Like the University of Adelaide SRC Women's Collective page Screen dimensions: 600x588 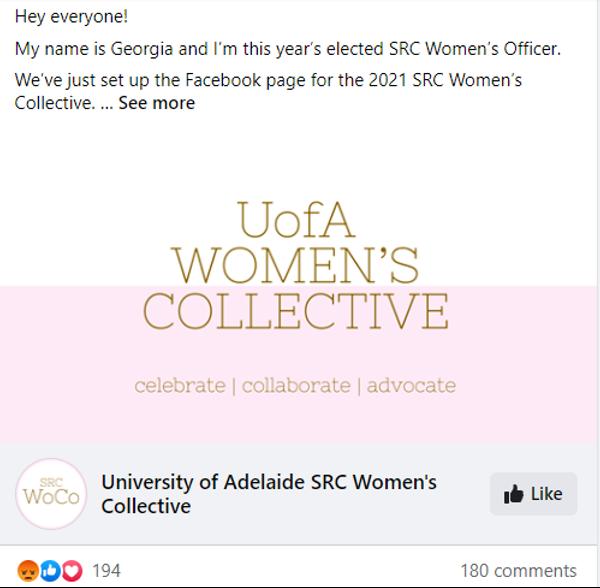pyautogui.click(x=533, y=494)
